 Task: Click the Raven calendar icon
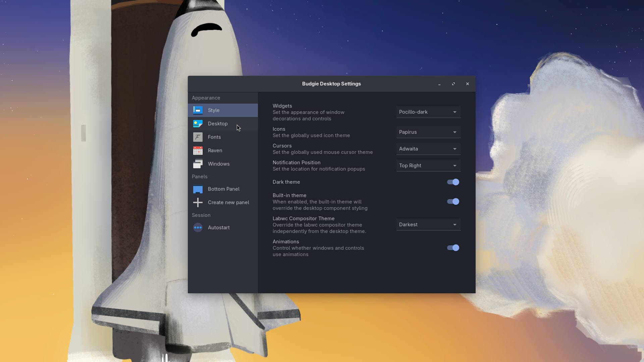198,150
